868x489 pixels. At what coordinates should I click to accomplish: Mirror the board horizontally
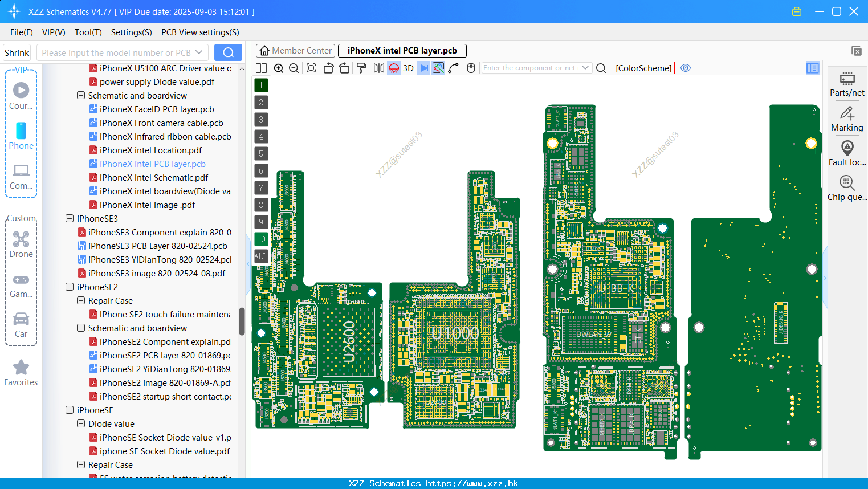coord(379,68)
